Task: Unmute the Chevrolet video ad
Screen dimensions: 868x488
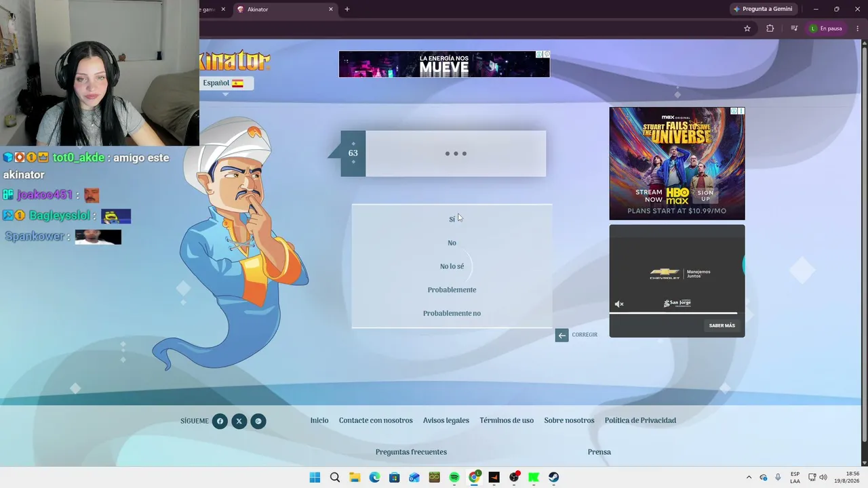Action: [619, 304]
